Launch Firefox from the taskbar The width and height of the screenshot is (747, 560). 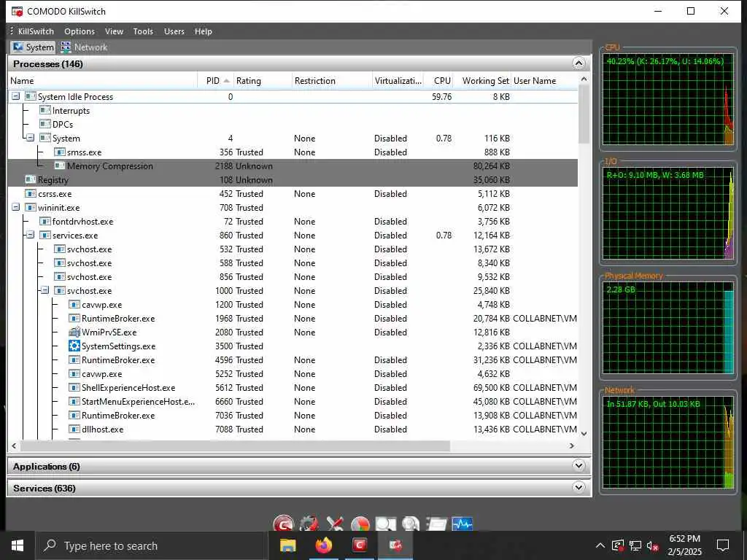coord(323,545)
